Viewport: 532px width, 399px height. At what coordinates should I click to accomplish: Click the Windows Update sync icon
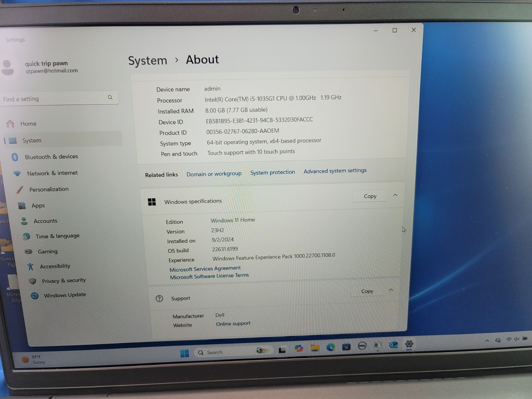(35, 296)
